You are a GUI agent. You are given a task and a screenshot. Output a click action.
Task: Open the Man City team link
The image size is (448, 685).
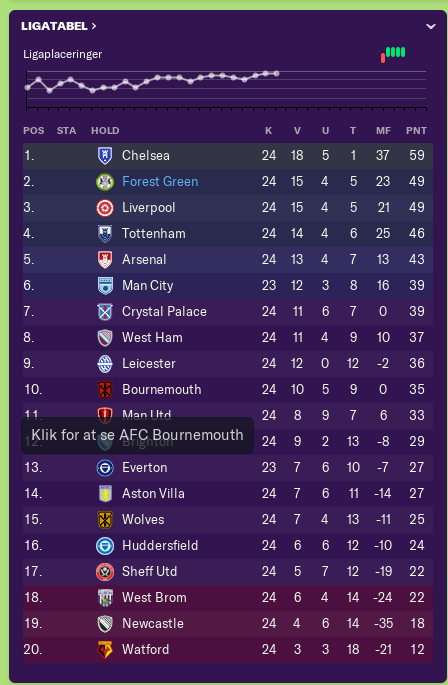tap(148, 286)
